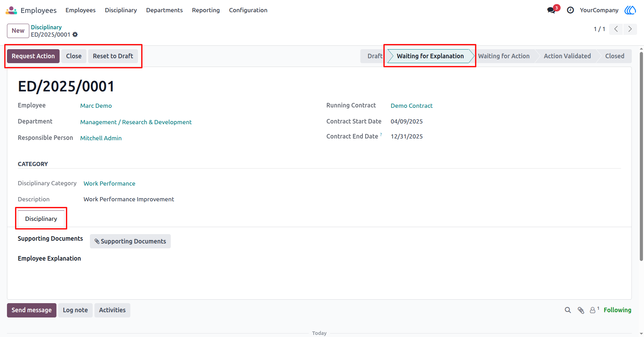Open the Disciplinary menu

point(121,10)
